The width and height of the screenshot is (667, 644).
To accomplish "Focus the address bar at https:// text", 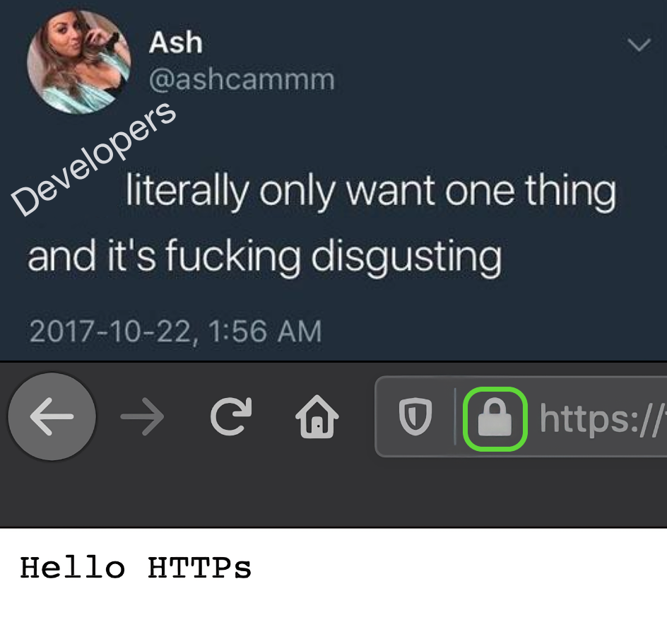I will 602,419.
